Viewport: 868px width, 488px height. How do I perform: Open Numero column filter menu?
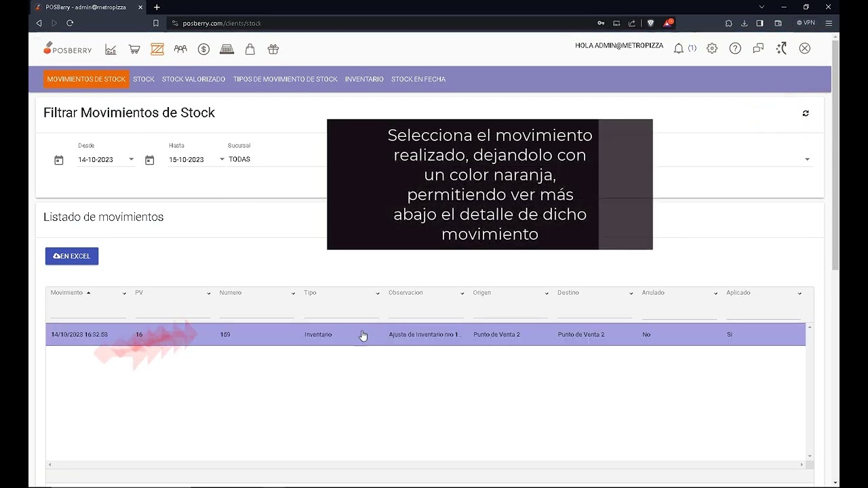pos(293,293)
